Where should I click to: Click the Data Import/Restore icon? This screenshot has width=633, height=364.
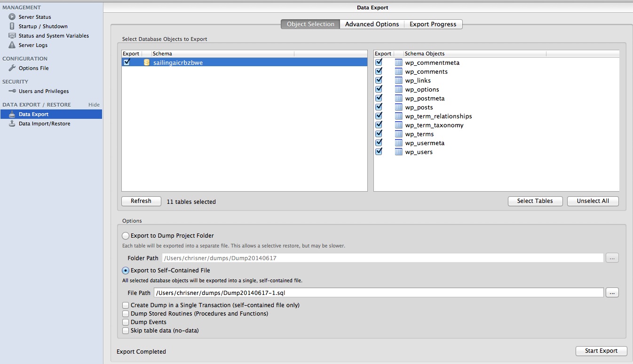(12, 124)
